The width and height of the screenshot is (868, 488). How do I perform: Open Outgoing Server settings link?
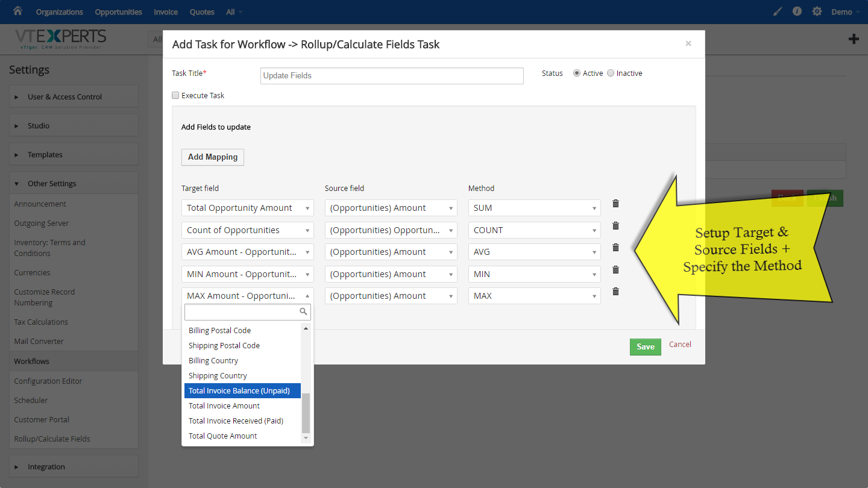[x=42, y=224]
